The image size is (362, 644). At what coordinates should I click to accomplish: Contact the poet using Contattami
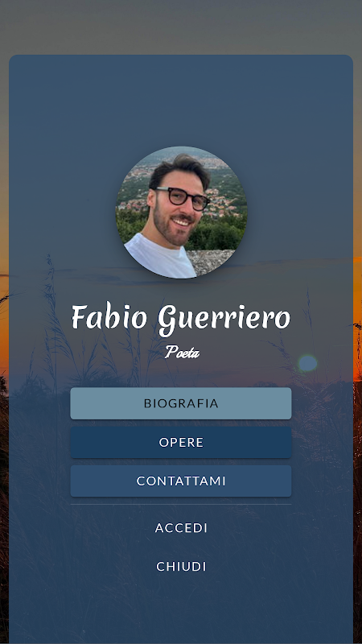pos(180,481)
